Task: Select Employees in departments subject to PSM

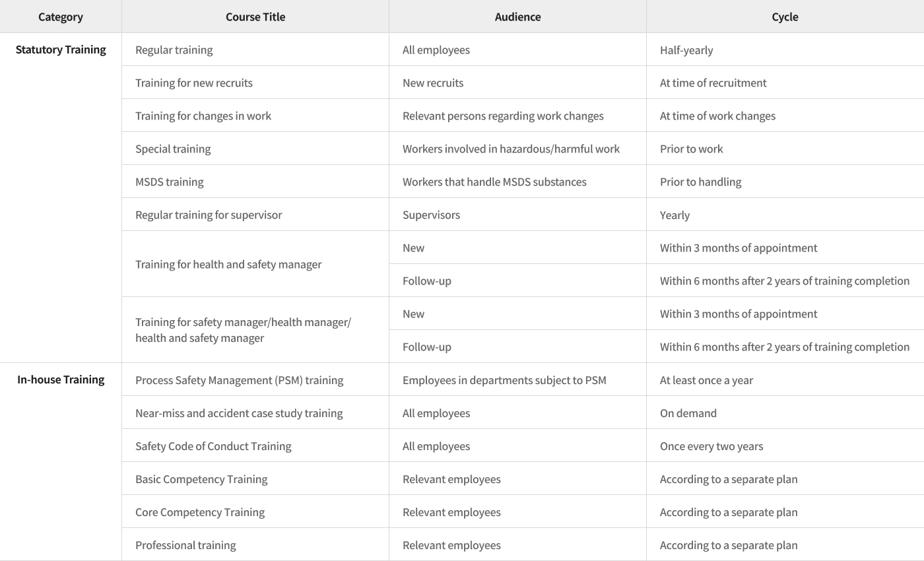Action: coord(504,380)
